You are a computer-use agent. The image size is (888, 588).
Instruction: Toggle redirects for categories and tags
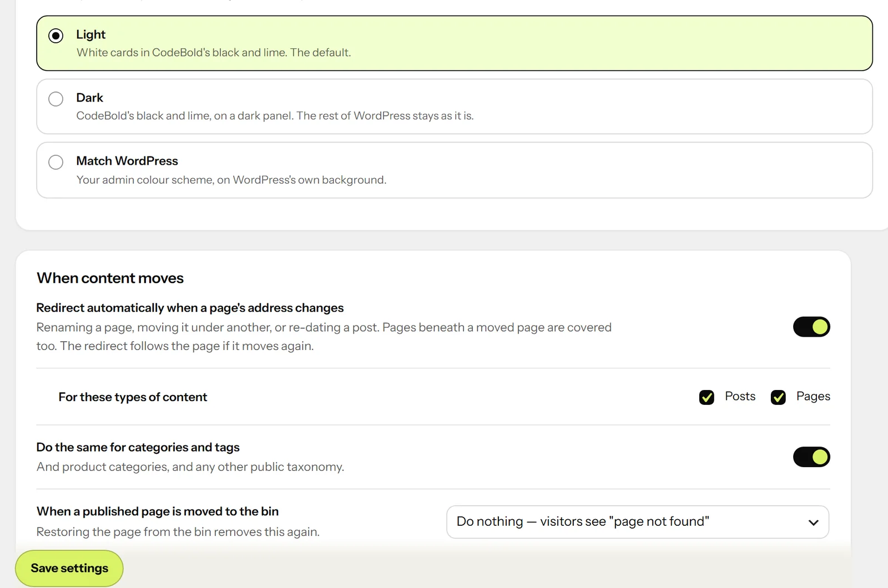[811, 457]
